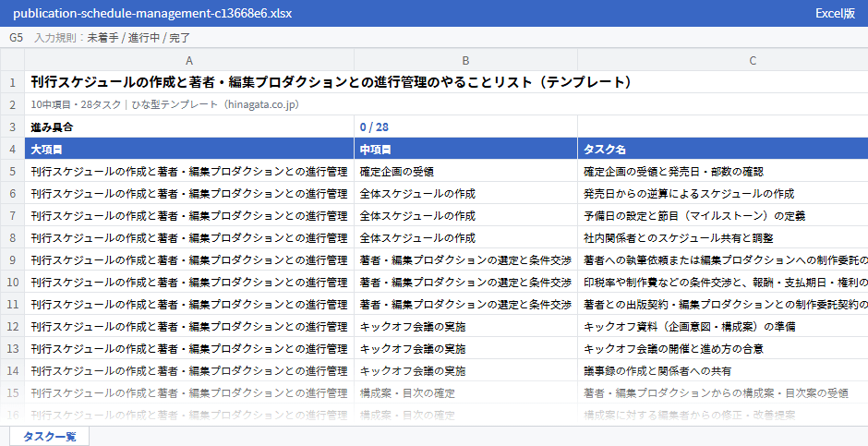
Task: Open the タスク一覧 sheet tab
Action: pyautogui.click(x=49, y=437)
